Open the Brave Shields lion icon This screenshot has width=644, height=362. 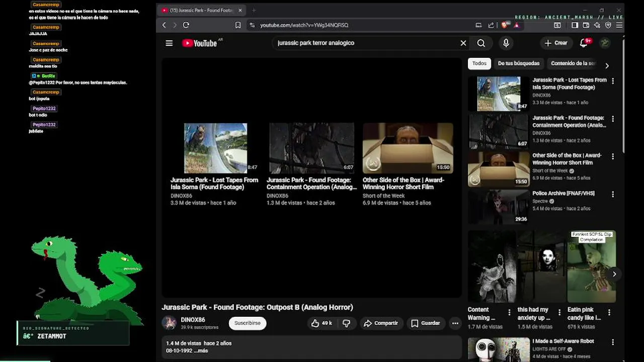[504, 25]
